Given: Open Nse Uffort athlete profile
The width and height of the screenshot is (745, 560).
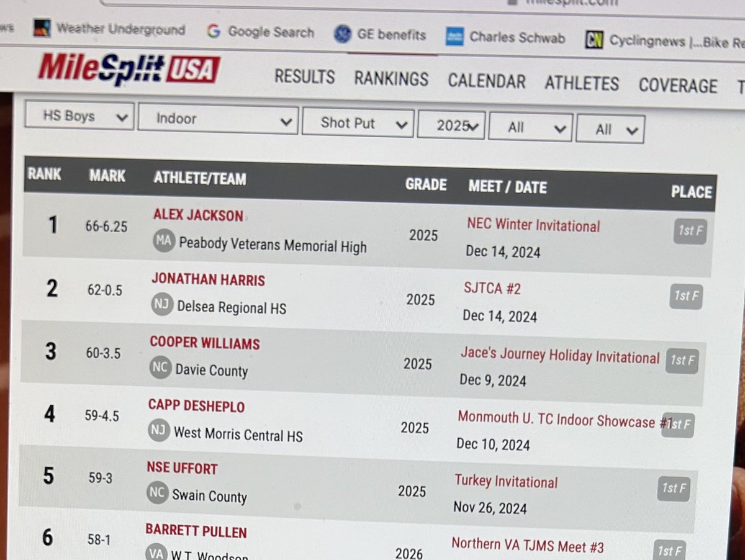Looking at the screenshot, I should 182,468.
